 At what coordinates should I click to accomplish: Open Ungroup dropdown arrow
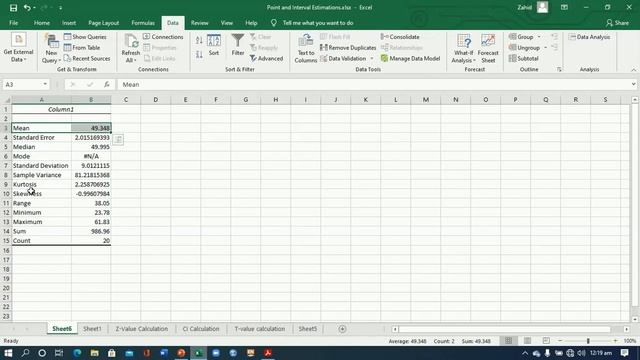(545, 48)
